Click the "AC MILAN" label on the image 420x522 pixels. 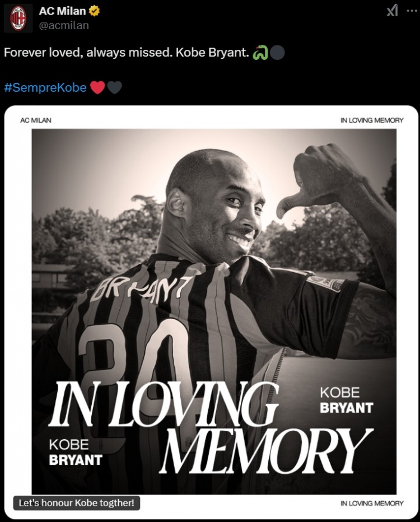pos(36,120)
